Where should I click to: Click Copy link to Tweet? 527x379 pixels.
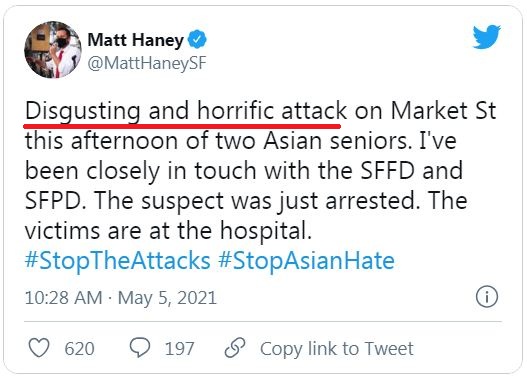[337, 348]
